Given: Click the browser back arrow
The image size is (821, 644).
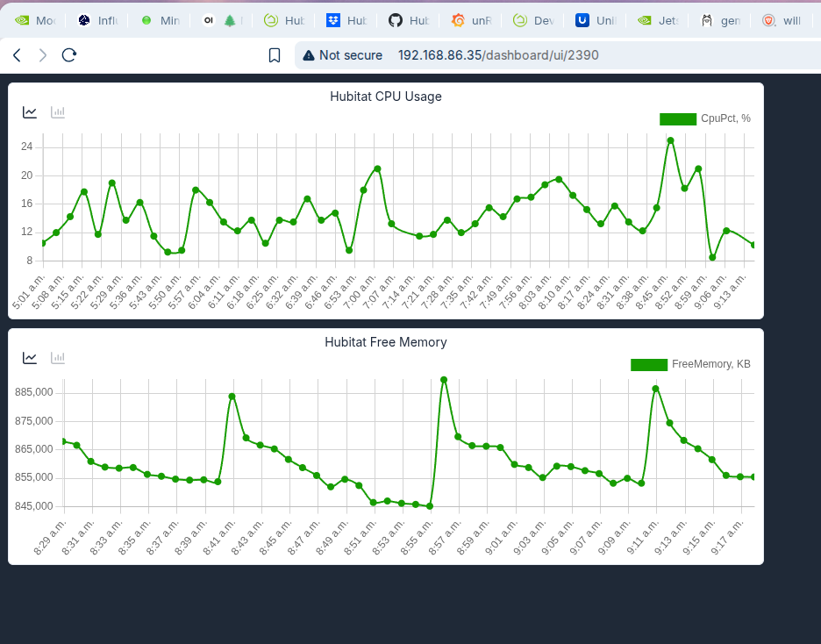Looking at the screenshot, I should pyautogui.click(x=17, y=55).
